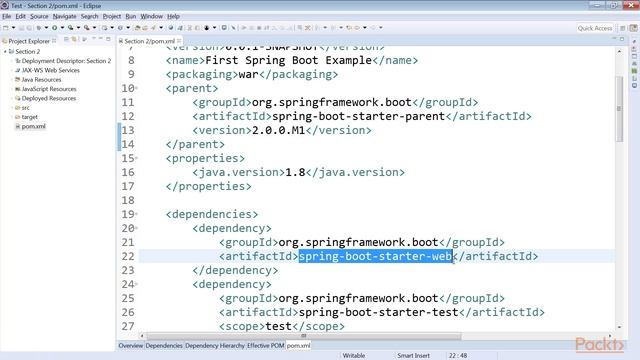Open the Help menu
This screenshot has height=360, width=640.
tap(173, 16)
